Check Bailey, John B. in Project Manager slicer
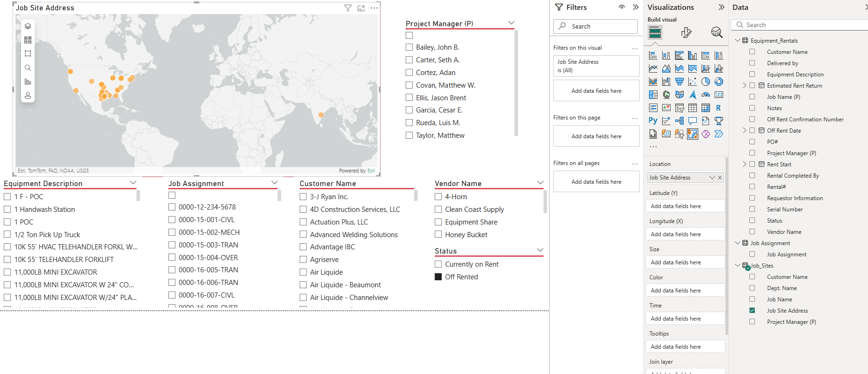Screen dimensions: 868x374 [x=409, y=47]
